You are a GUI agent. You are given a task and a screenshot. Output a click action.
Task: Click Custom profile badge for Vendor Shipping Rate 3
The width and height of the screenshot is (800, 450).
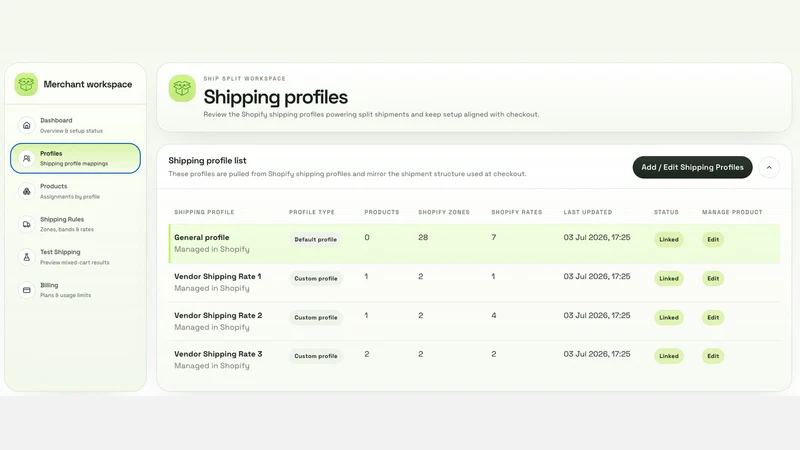pos(315,356)
